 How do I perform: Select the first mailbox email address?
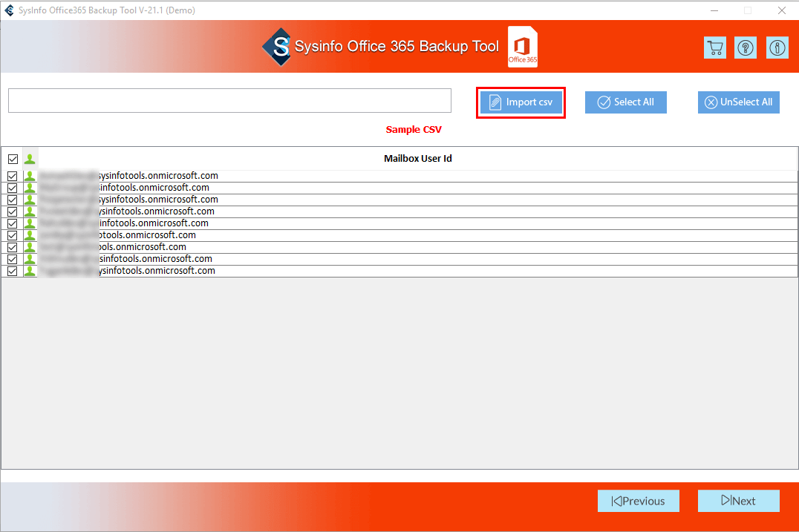click(x=129, y=176)
